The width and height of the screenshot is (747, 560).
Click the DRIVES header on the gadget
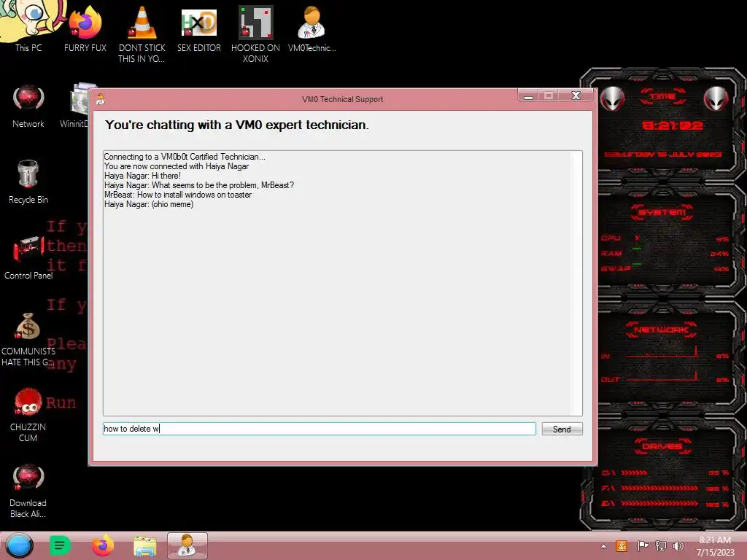click(x=662, y=446)
